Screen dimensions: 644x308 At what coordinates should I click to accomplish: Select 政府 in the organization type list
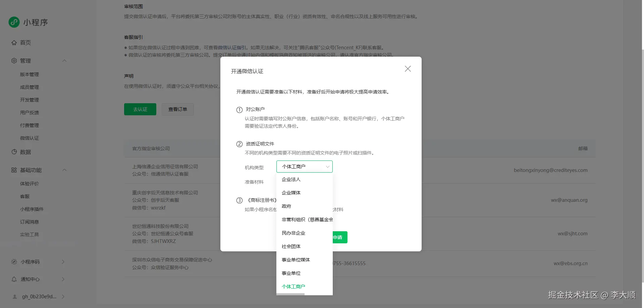(305, 206)
